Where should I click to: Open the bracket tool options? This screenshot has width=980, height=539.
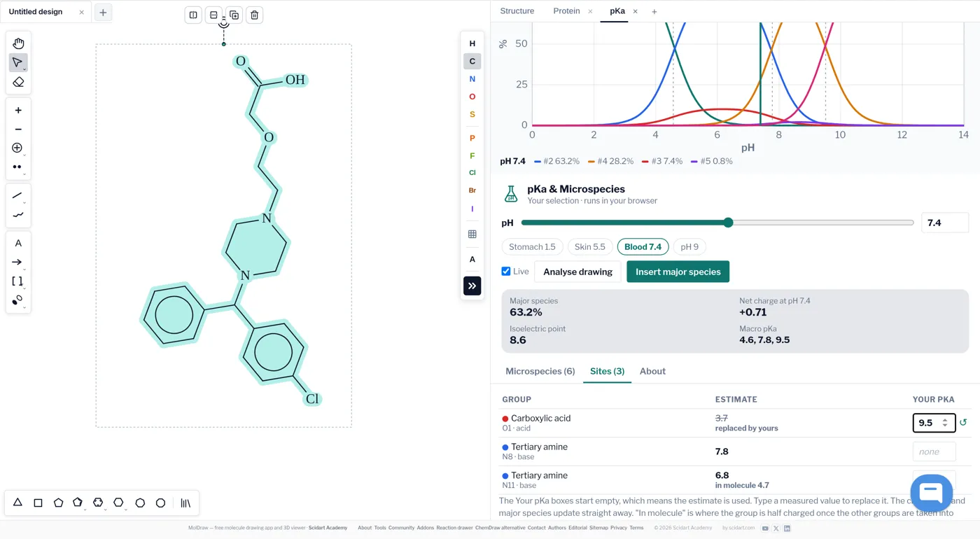(24, 288)
